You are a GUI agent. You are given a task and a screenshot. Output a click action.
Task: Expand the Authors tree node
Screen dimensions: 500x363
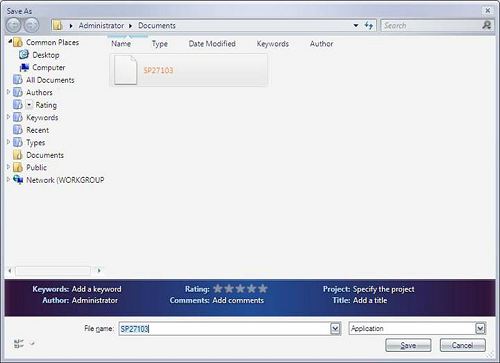tap(9, 92)
